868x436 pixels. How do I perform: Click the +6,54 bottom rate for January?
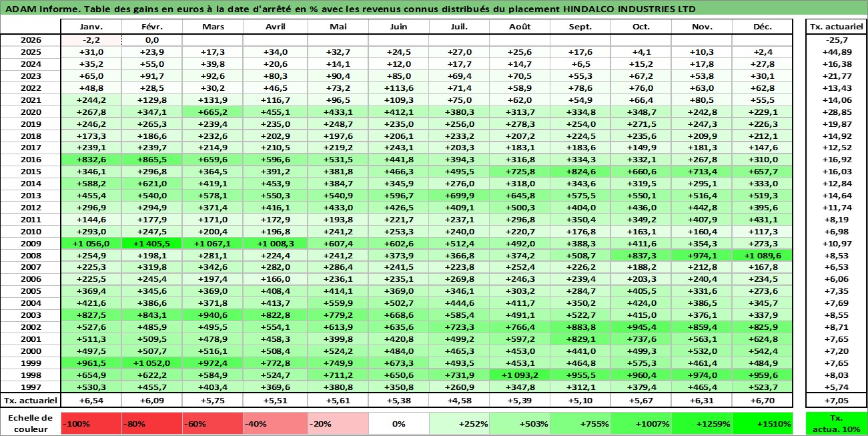pos(91,401)
